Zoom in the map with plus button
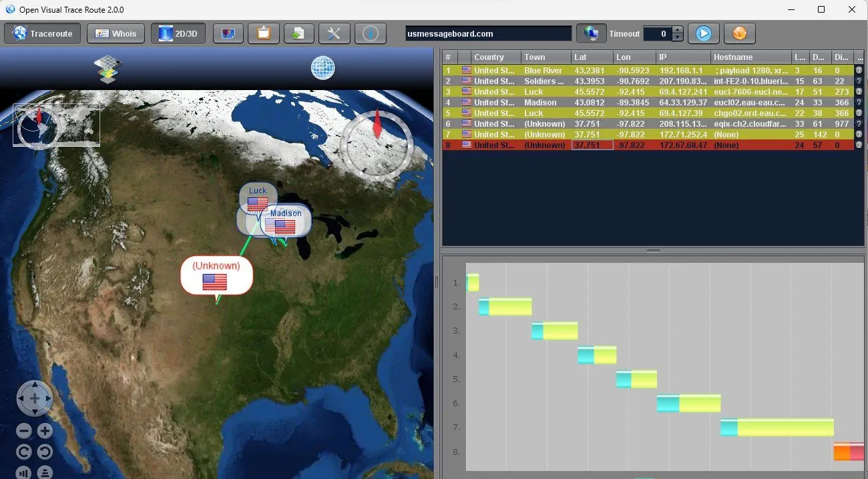 [45, 431]
